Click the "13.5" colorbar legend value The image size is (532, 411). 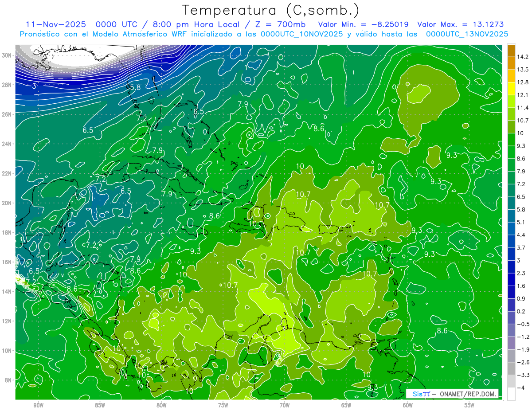coord(523,70)
